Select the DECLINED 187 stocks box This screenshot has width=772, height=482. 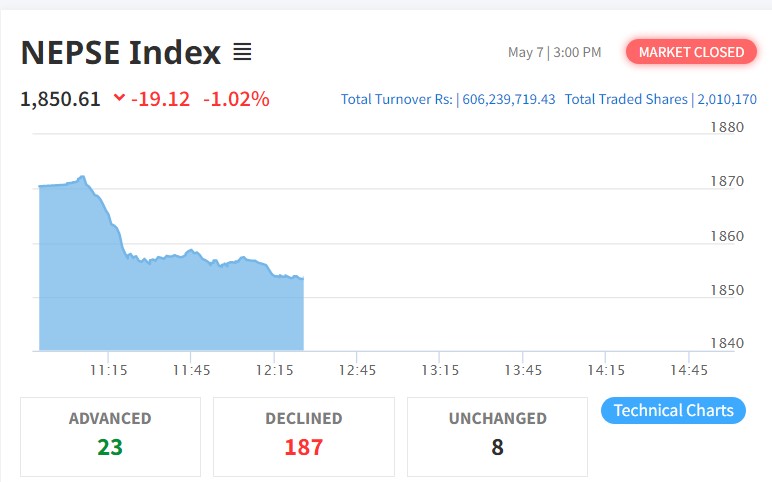click(x=303, y=436)
